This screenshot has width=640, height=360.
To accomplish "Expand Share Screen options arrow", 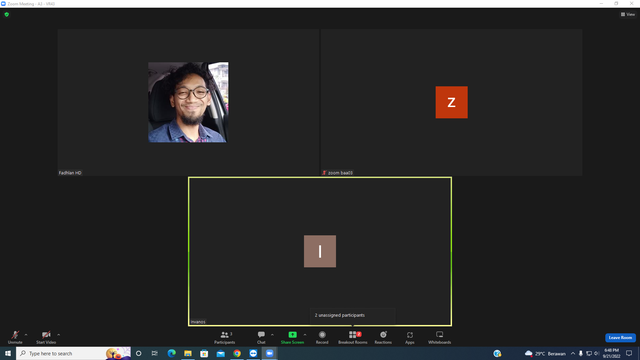I will [x=305, y=335].
